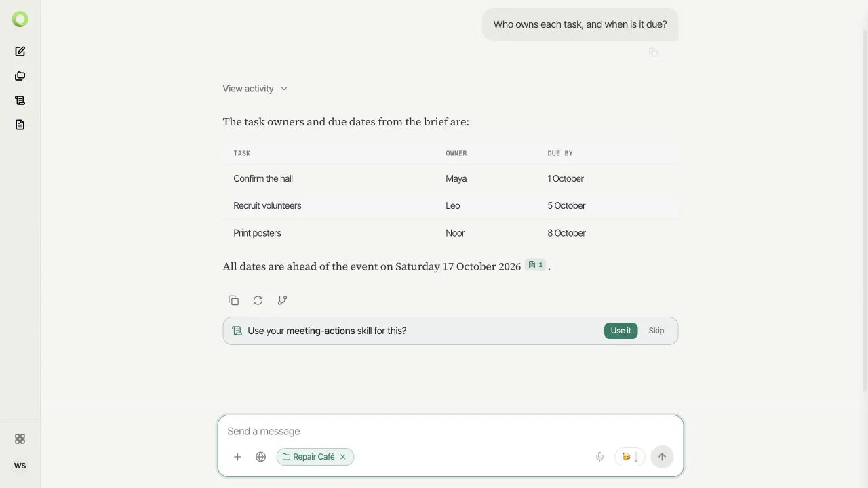Skip the meeting-actions skill suggestion
The image size is (868, 488).
click(x=656, y=331)
